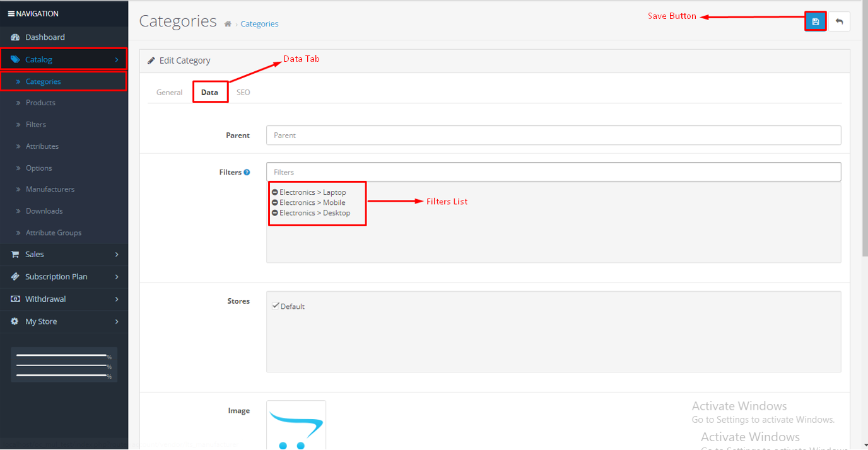Open My Store via the gear icon
The height and width of the screenshot is (450, 868).
[14, 321]
